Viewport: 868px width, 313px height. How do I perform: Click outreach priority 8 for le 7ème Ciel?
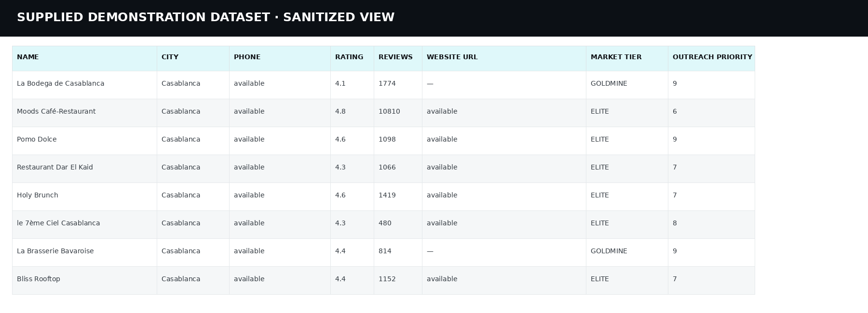(x=675, y=223)
